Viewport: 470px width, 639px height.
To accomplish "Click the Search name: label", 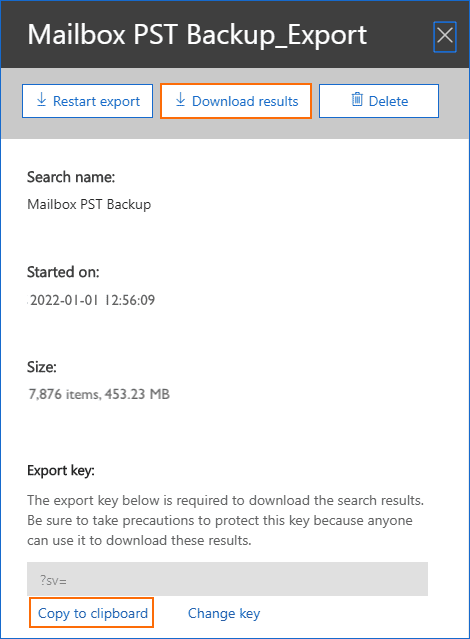I will 71,177.
